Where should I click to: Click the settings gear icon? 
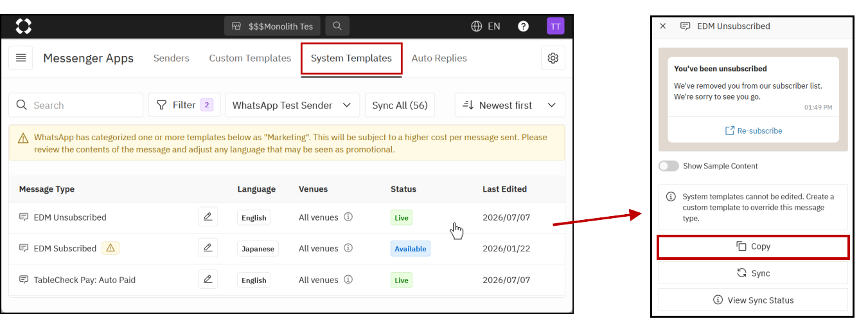click(553, 58)
